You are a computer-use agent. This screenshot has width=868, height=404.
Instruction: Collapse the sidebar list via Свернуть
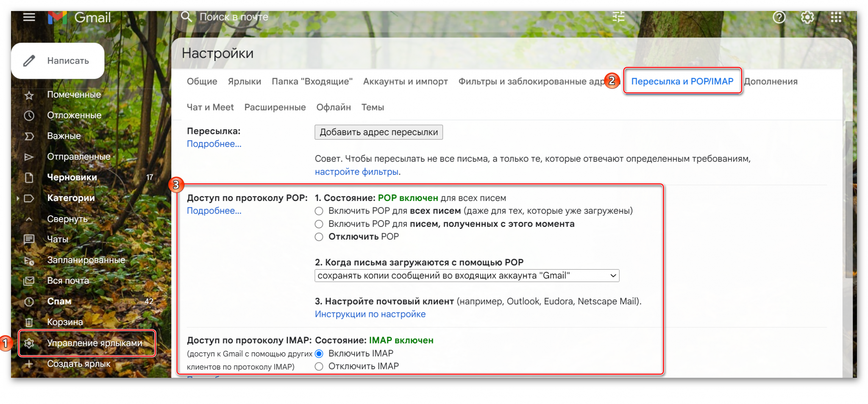(67, 219)
